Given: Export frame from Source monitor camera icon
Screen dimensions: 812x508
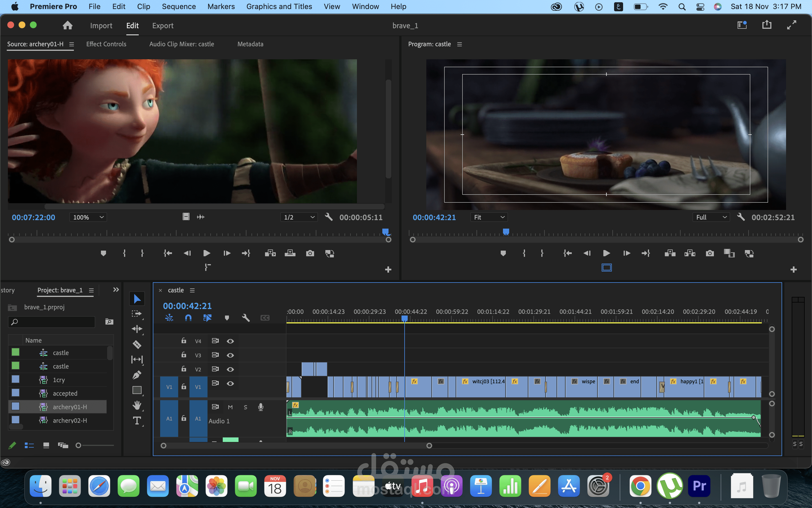Looking at the screenshot, I should (x=310, y=253).
